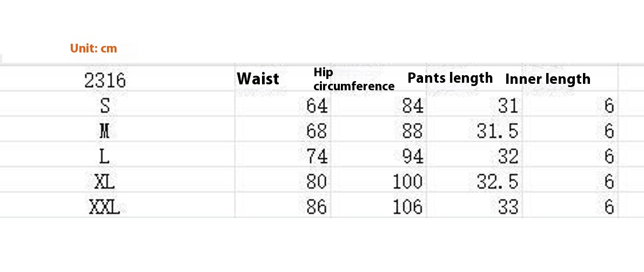
Task: Click the Inner length column header
Action: click(548, 79)
